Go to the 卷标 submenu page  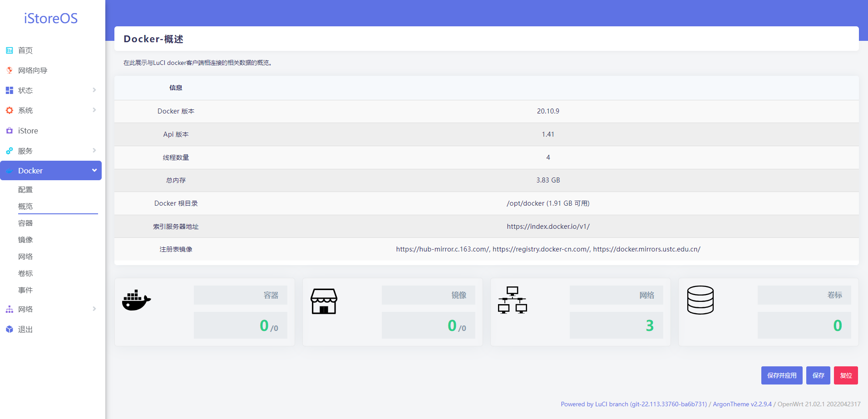click(x=25, y=273)
